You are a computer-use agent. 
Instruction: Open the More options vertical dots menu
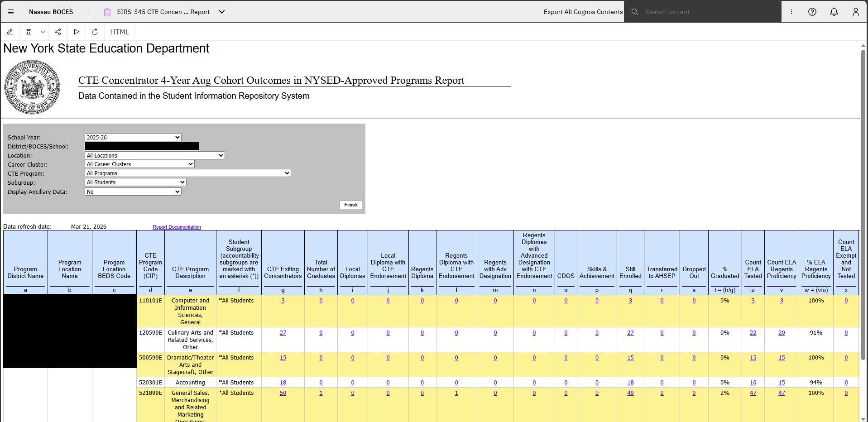(x=791, y=12)
